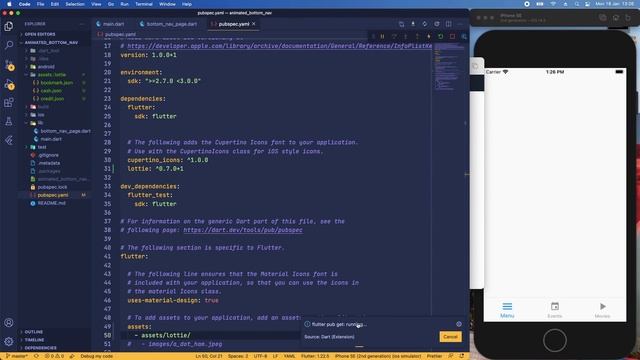Tap the Movies tab in the simulator
Viewport: 640px width, 360px height.
pos(602,310)
